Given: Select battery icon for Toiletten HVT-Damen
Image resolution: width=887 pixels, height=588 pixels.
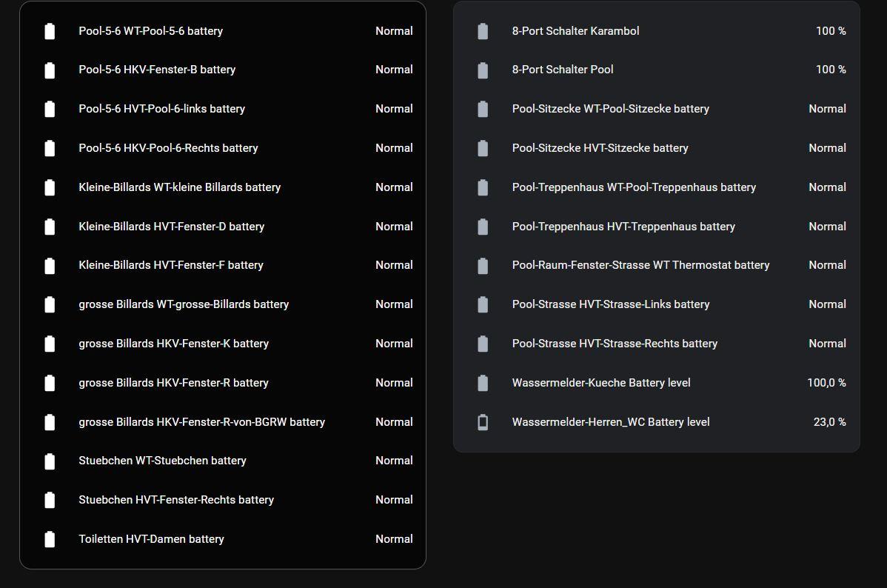Looking at the screenshot, I should [50, 539].
